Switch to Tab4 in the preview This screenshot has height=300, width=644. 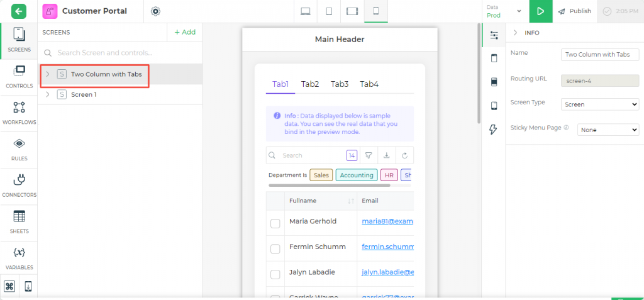[x=369, y=84]
